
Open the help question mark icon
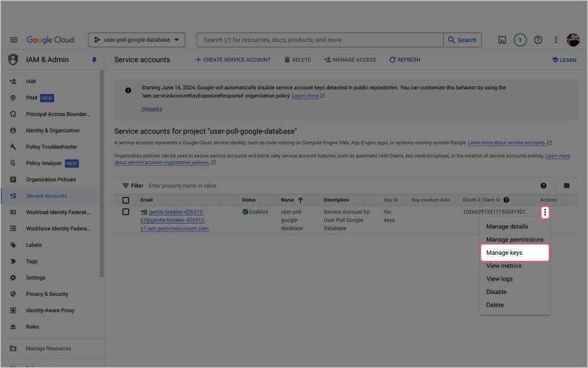coord(538,40)
